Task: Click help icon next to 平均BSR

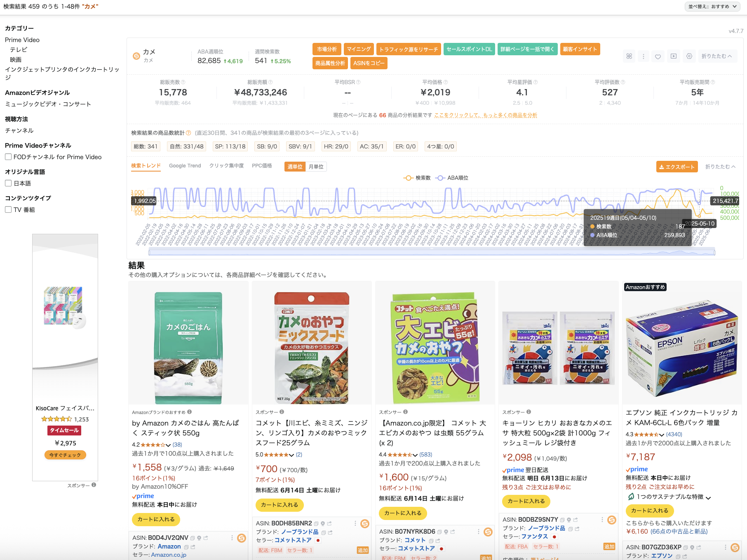Action: click(x=358, y=82)
